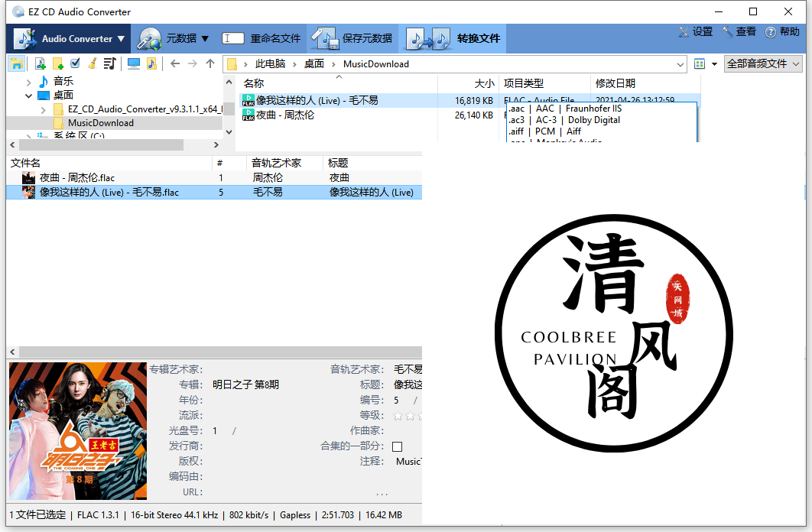This screenshot has height=532, width=812.
Task: Click the album cover art image
Action: tap(78, 430)
